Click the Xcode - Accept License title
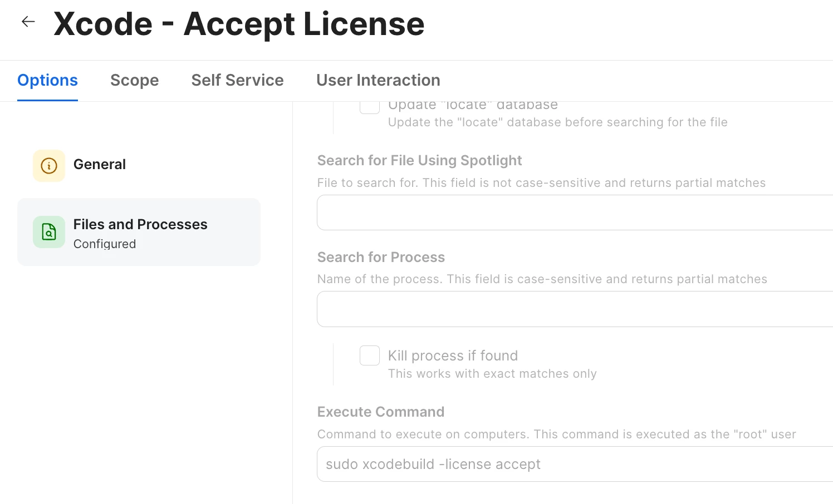 239,24
